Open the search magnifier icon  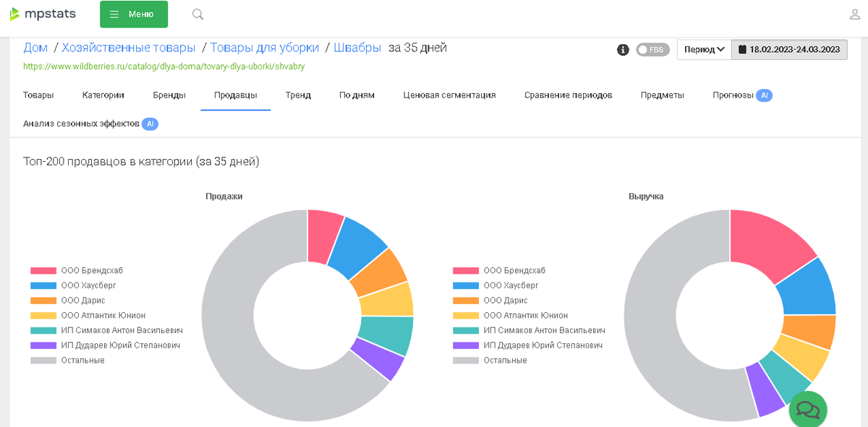197,14
